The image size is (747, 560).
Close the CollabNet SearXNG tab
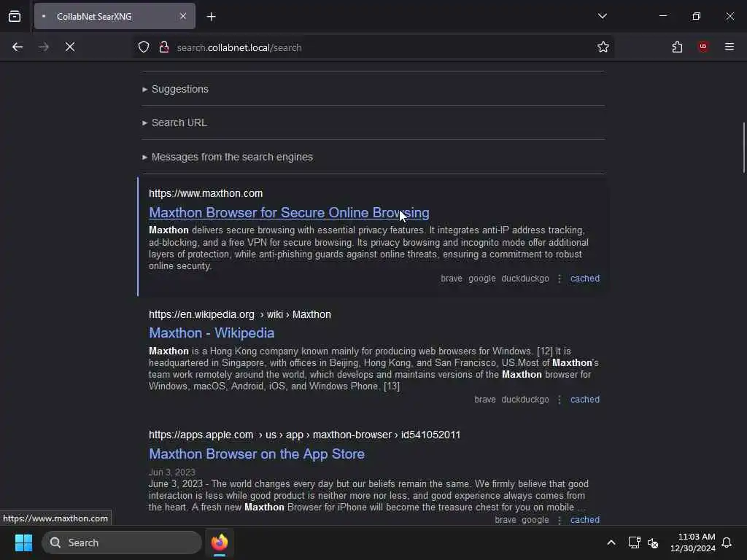pyautogui.click(x=183, y=16)
